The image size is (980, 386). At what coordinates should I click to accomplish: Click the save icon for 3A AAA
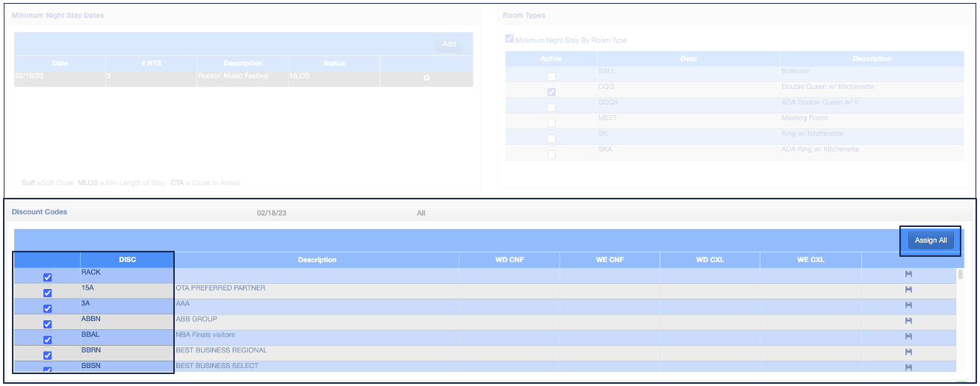tap(908, 305)
